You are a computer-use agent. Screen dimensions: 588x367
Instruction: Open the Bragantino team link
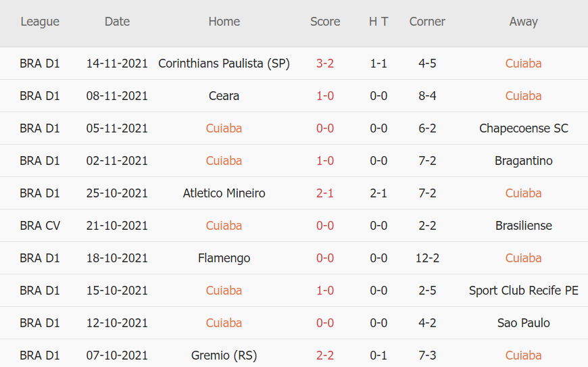[523, 161]
